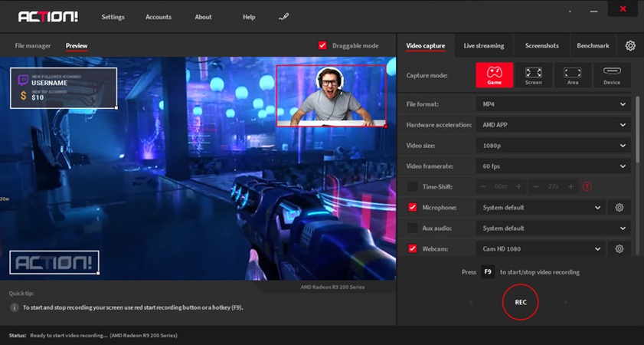Select Game capture mode icon

(494, 75)
